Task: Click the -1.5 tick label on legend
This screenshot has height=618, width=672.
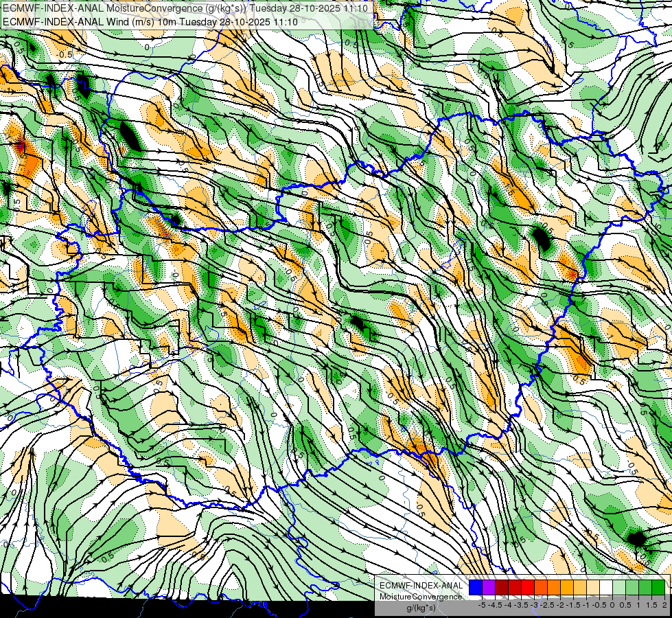Action: click(x=573, y=605)
